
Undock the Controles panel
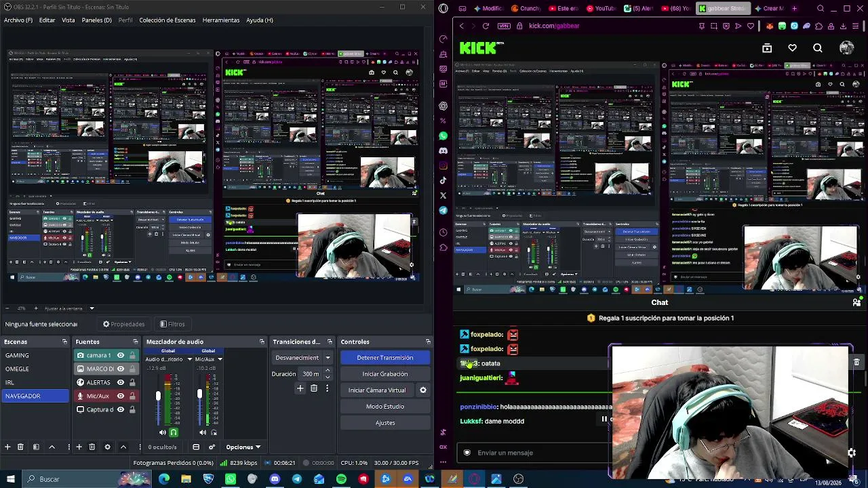(428, 342)
